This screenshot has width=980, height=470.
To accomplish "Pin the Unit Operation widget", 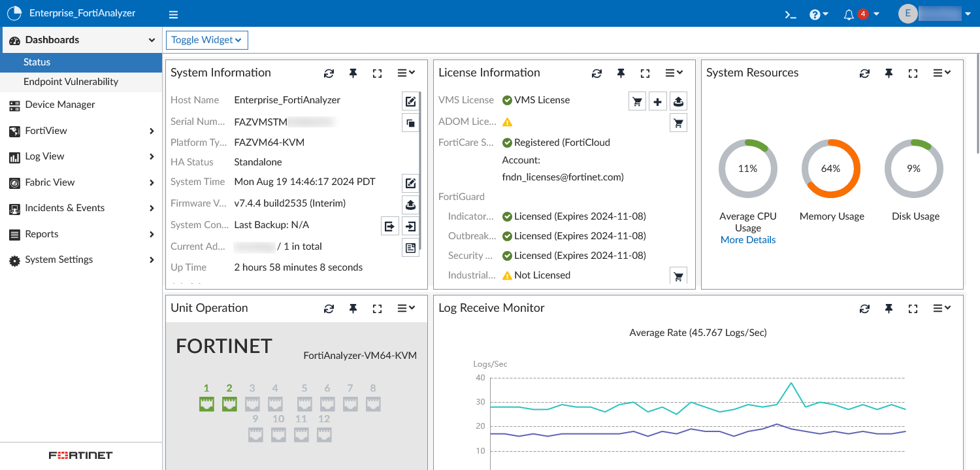I will click(353, 309).
